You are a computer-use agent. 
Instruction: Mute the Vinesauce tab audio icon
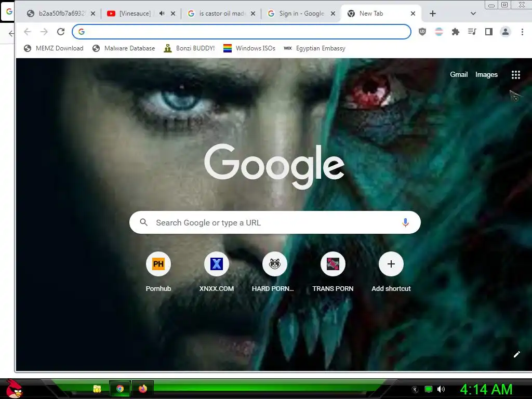[162, 14]
